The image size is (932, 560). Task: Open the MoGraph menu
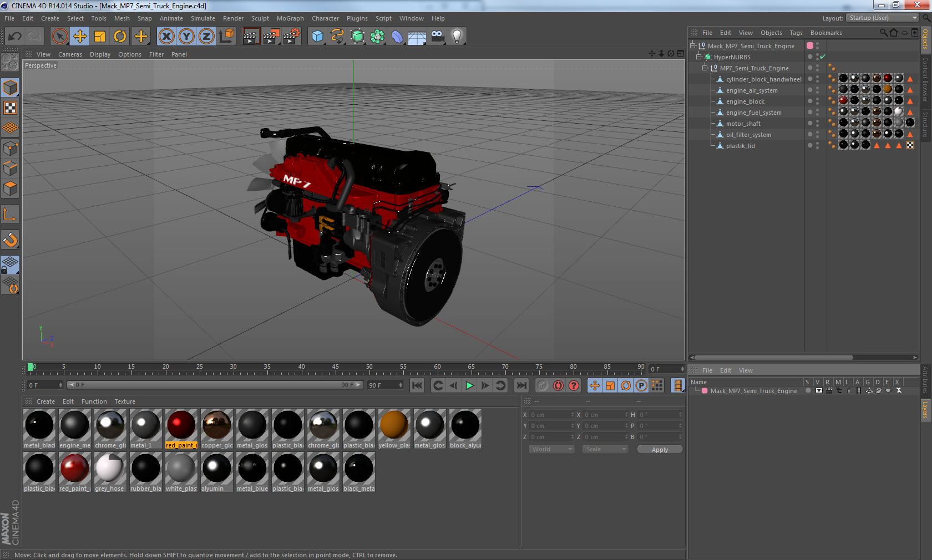click(x=290, y=18)
